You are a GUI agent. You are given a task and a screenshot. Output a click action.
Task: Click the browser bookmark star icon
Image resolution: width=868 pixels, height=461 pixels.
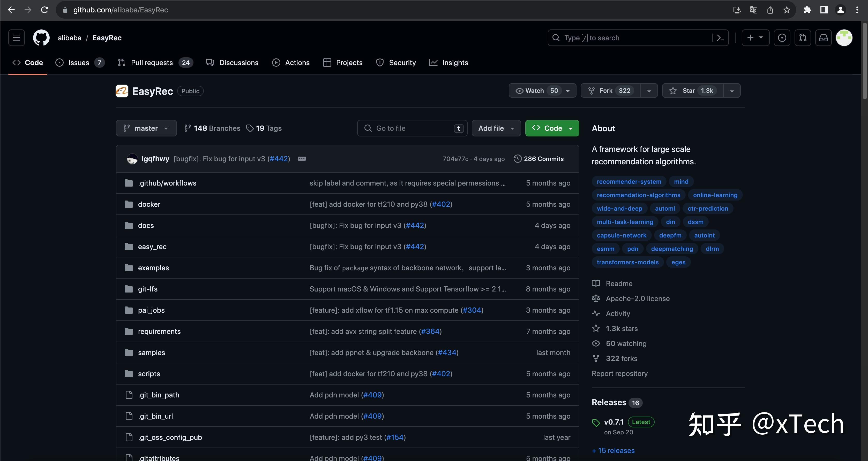[787, 10]
